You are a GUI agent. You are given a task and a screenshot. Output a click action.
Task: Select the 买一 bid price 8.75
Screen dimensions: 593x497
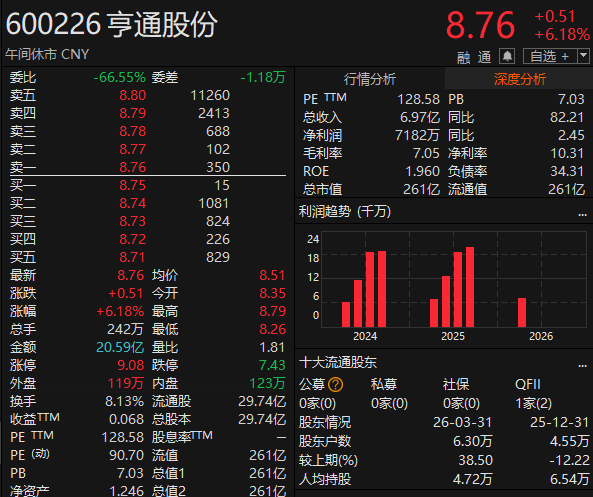pos(133,185)
